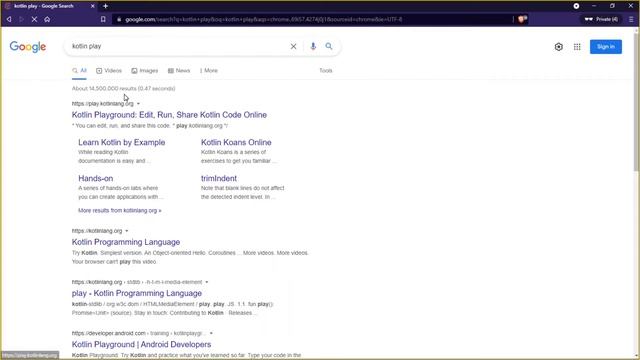Screen dimensions: 640x360
Task: Open the Brave shields icon
Action: 522,19
